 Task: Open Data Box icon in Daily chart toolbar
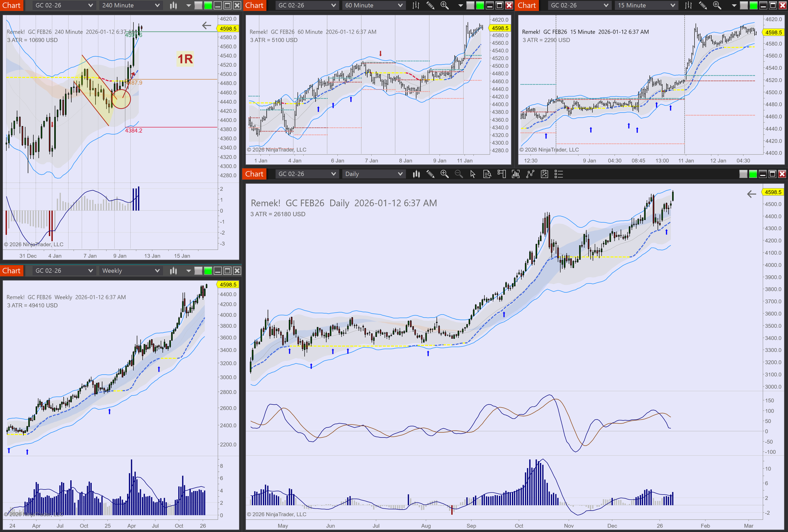point(487,174)
